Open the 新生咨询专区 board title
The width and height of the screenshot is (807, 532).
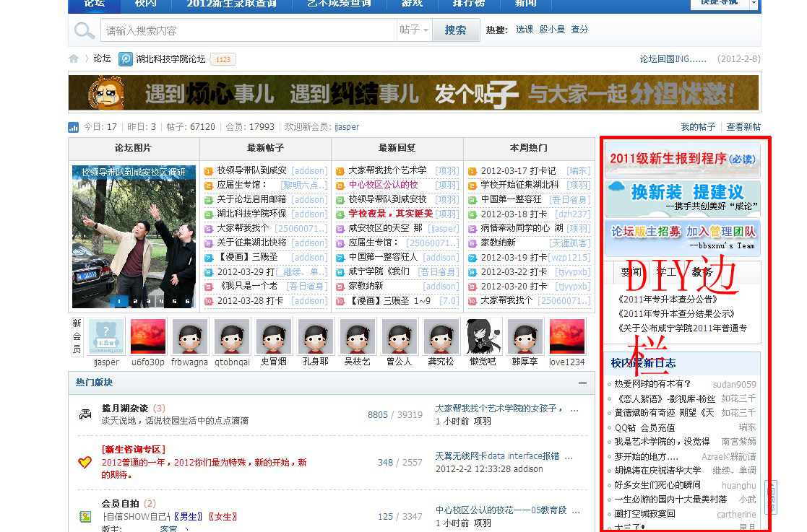[134, 450]
